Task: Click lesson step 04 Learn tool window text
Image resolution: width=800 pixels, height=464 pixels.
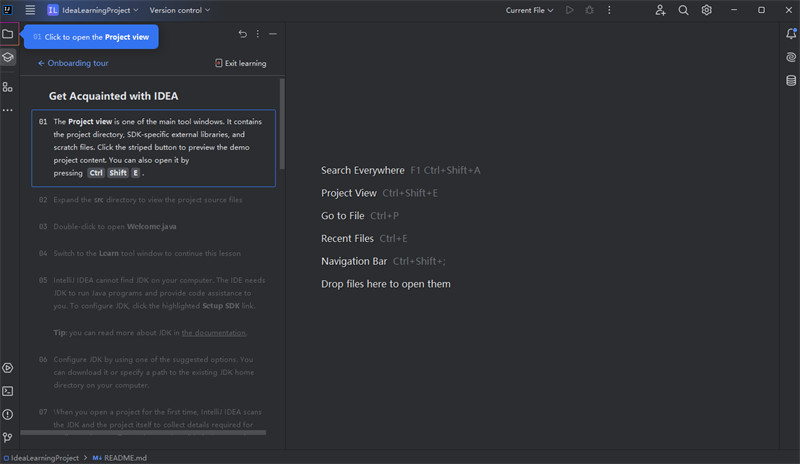Action: point(147,254)
